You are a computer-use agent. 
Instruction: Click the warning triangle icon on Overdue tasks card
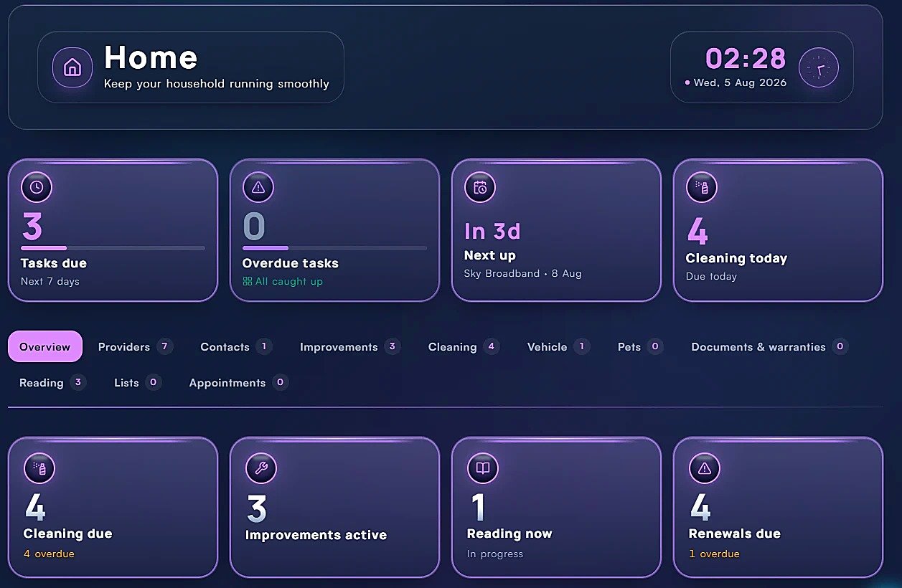(258, 187)
